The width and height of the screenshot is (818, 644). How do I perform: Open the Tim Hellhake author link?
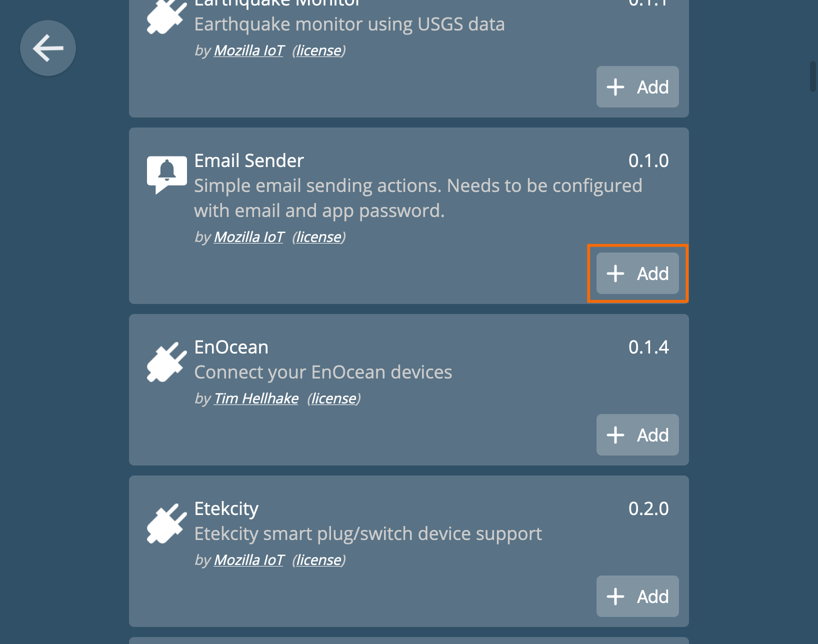click(256, 398)
